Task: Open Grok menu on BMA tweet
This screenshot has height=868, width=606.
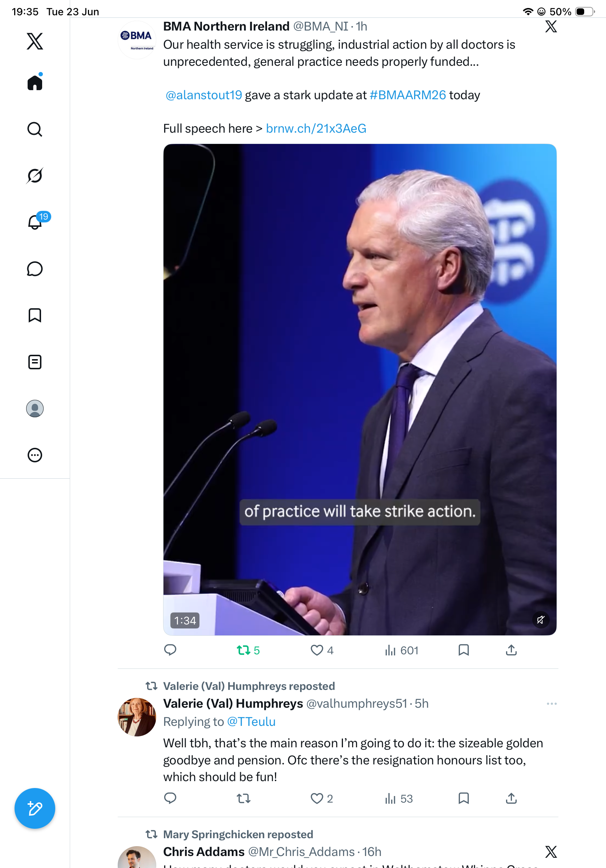Action: (x=551, y=27)
